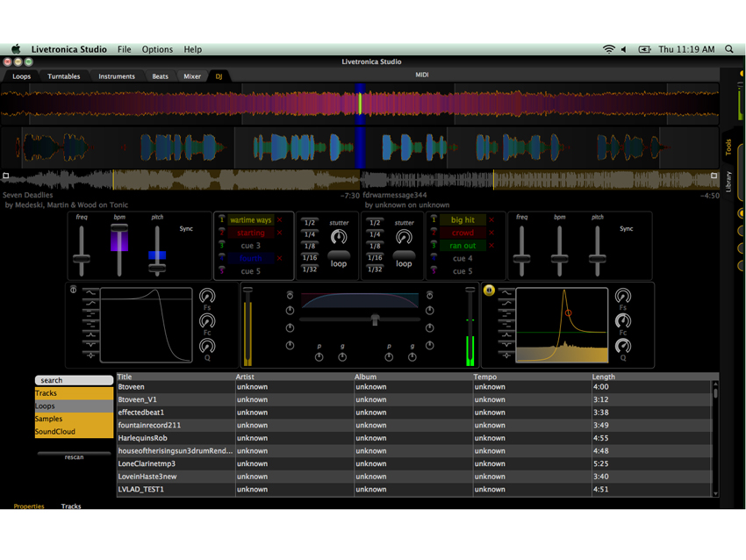Image resolution: width=746 pixels, height=560 pixels.
Task: Select notch filter shape on left deck filter
Action: click(x=90, y=344)
